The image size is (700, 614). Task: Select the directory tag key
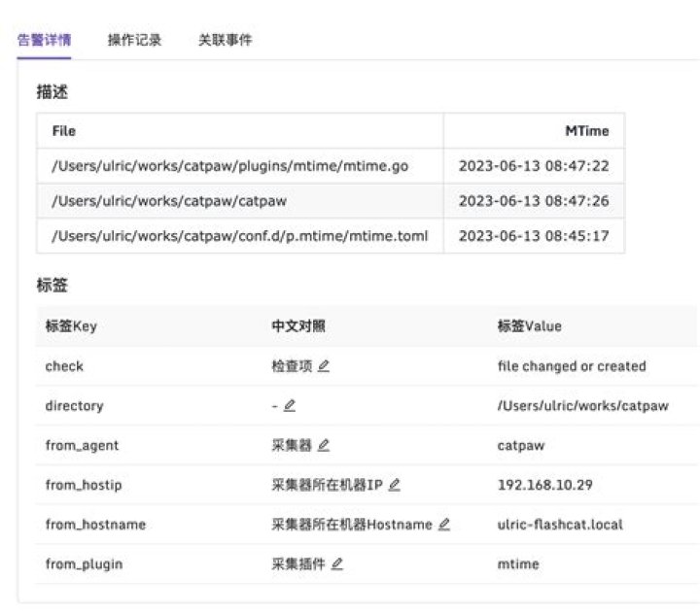point(74,406)
